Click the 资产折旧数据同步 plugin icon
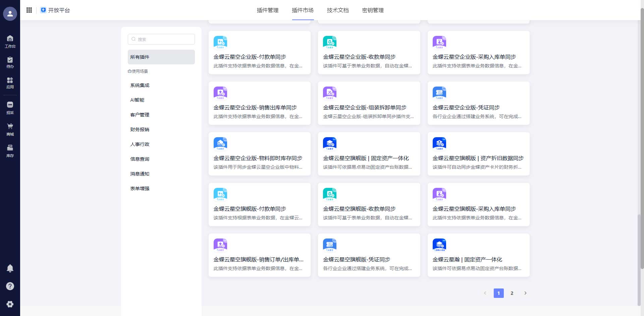This screenshot has height=316, width=644. 439,144
